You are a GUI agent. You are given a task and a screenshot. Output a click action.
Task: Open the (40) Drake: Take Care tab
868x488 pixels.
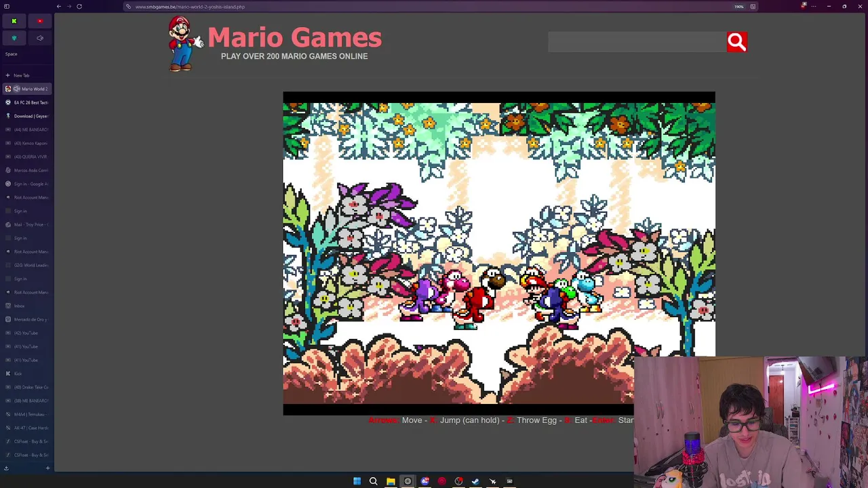(x=27, y=387)
